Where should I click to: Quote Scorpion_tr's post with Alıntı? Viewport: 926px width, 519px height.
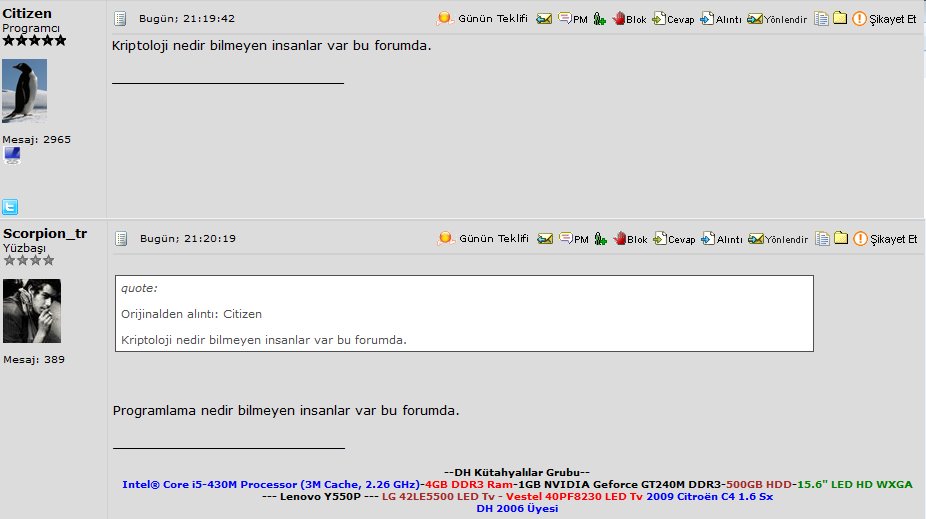point(721,239)
